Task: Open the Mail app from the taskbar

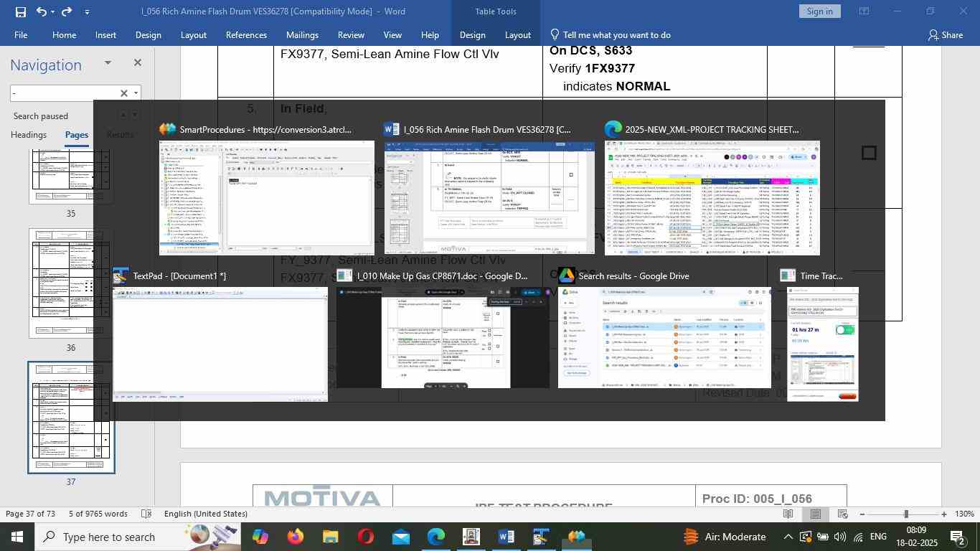Action: click(x=400, y=537)
